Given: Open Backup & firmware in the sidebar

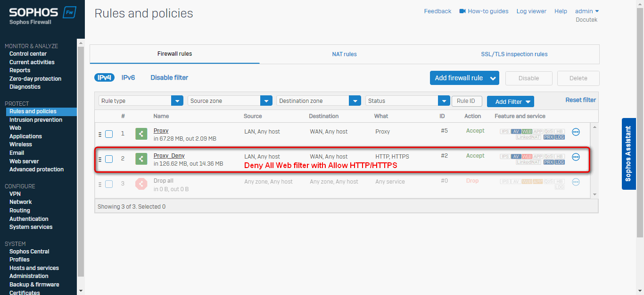Looking at the screenshot, I should point(34,285).
